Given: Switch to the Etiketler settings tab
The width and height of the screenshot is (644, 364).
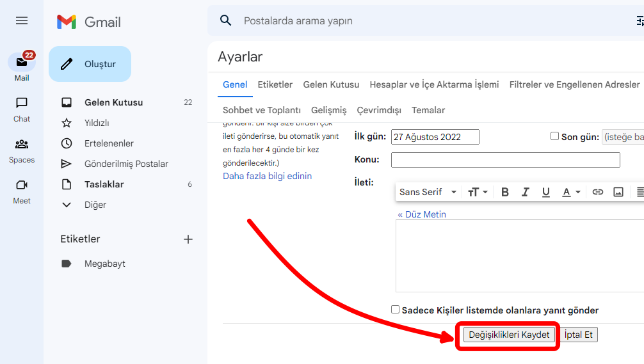Looking at the screenshot, I should pos(275,84).
